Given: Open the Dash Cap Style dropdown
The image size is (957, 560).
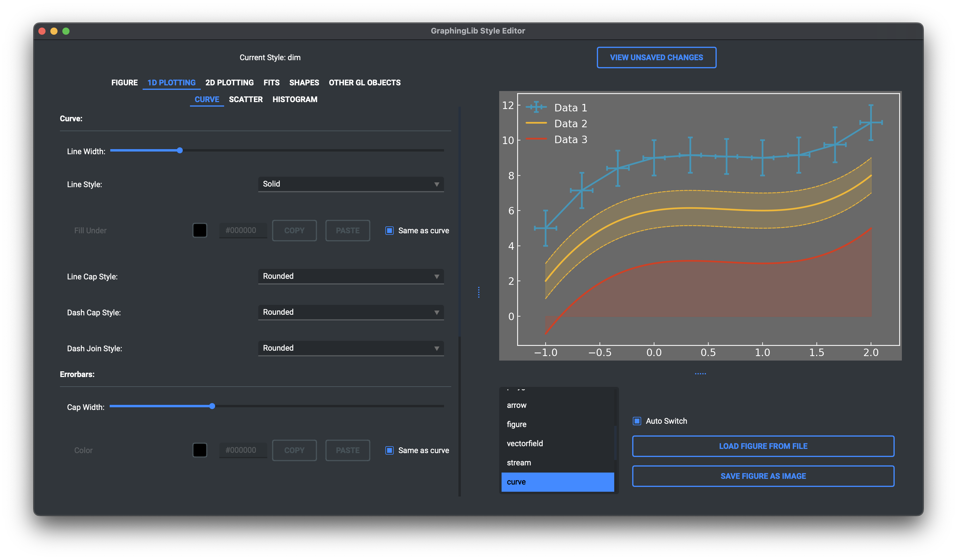Looking at the screenshot, I should (351, 312).
